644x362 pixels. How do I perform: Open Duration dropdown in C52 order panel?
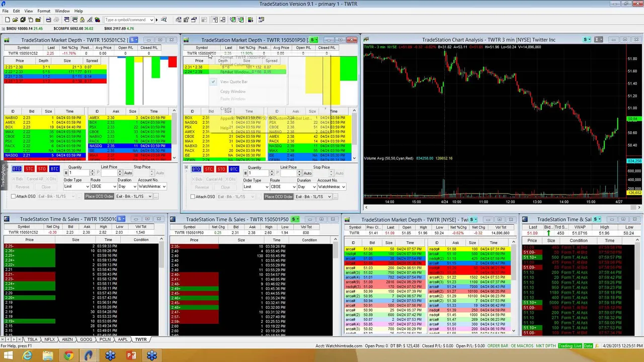[x=135, y=187]
